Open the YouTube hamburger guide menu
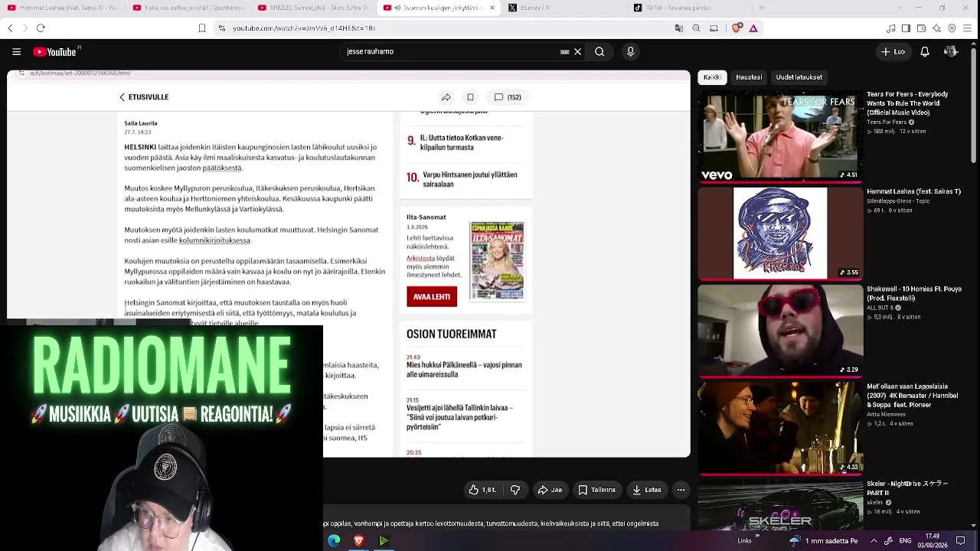 [x=16, y=52]
